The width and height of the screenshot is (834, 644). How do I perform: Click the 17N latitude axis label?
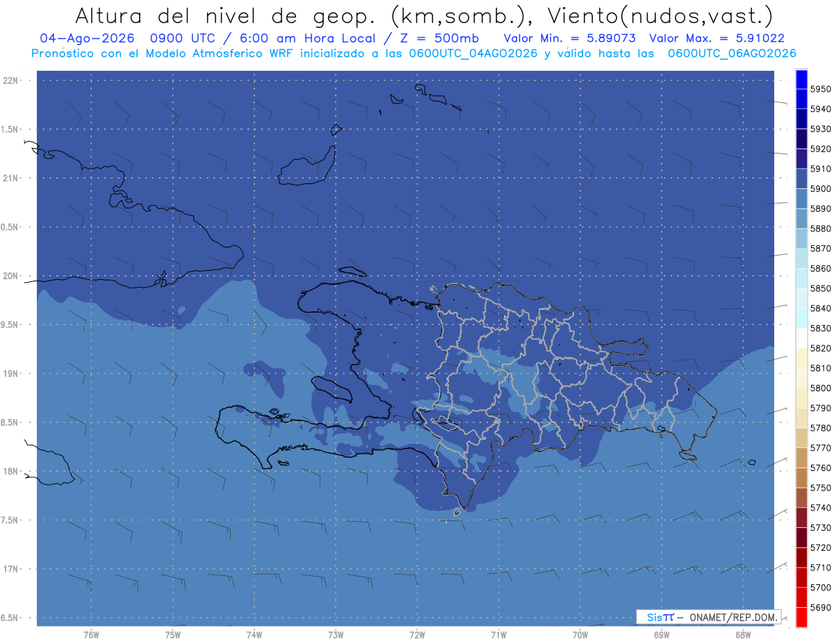(x=10, y=570)
